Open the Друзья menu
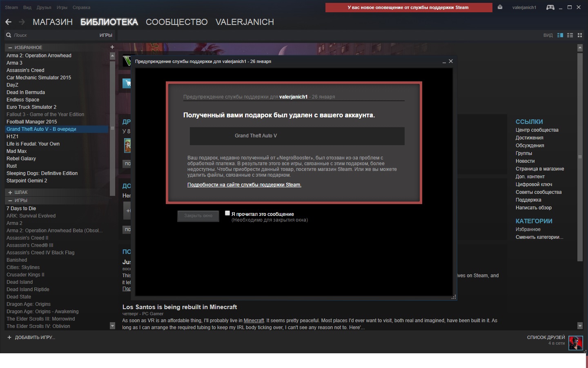The height and width of the screenshot is (368, 588). click(44, 7)
